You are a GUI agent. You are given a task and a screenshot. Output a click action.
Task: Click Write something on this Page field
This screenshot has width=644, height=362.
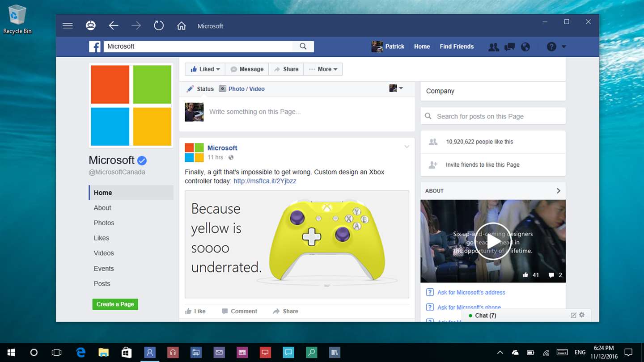[255, 112]
